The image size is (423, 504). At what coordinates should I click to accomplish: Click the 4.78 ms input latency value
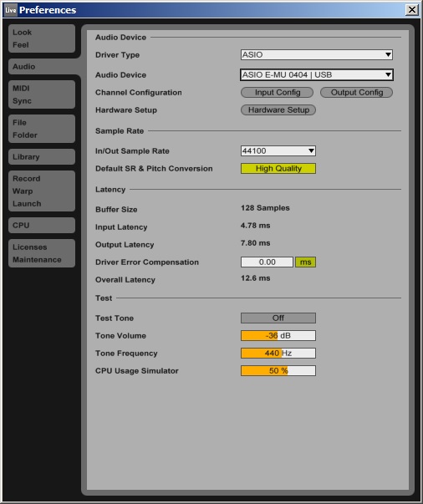pos(256,226)
